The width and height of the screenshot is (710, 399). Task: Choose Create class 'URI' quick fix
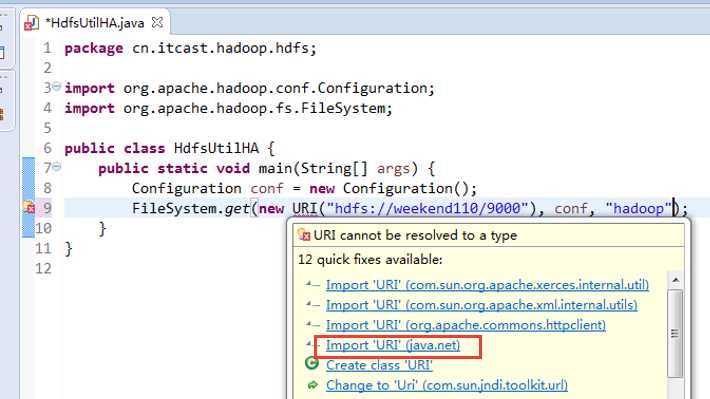point(379,365)
